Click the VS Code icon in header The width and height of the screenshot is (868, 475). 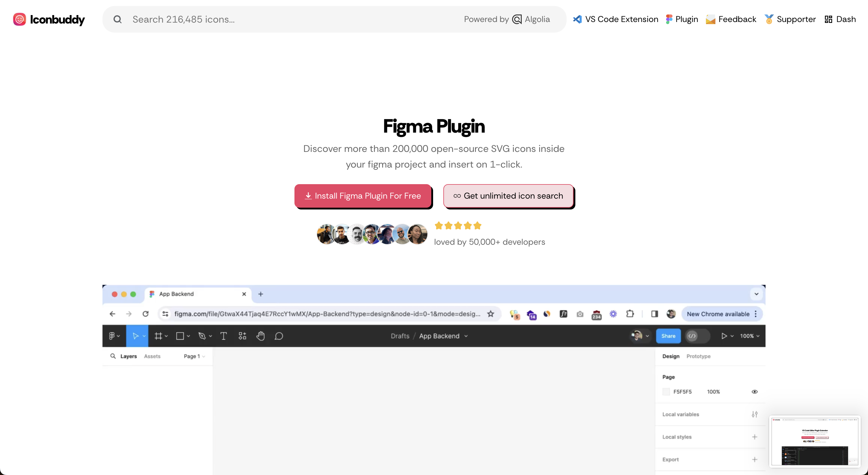click(x=577, y=19)
